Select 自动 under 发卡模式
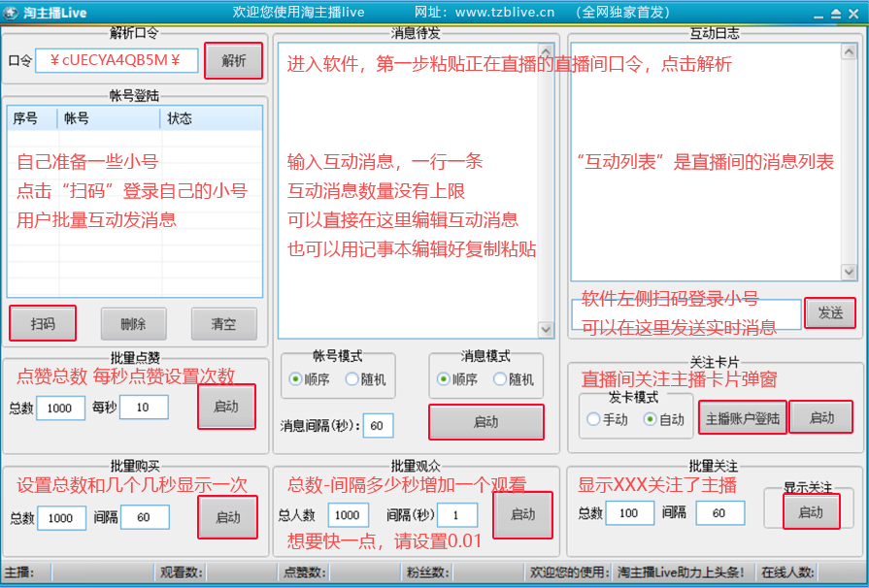Image resolution: width=869 pixels, height=588 pixels. pyautogui.click(x=664, y=420)
